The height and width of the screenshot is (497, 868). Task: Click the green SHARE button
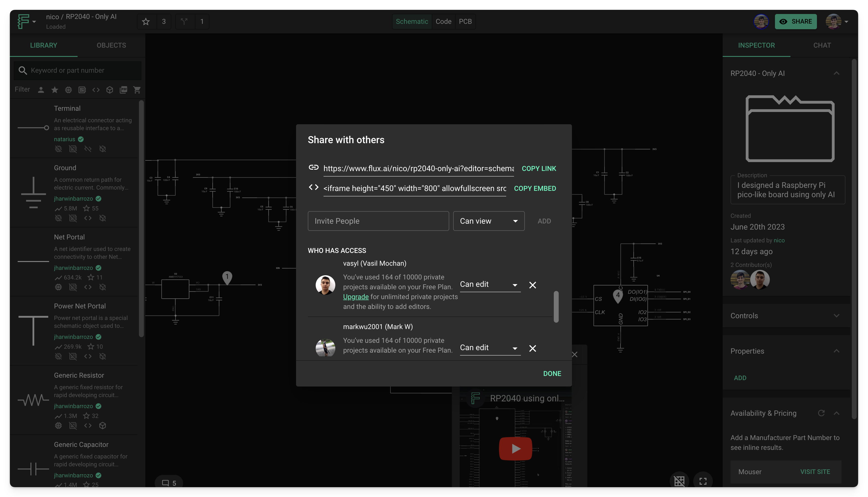[x=795, y=22]
